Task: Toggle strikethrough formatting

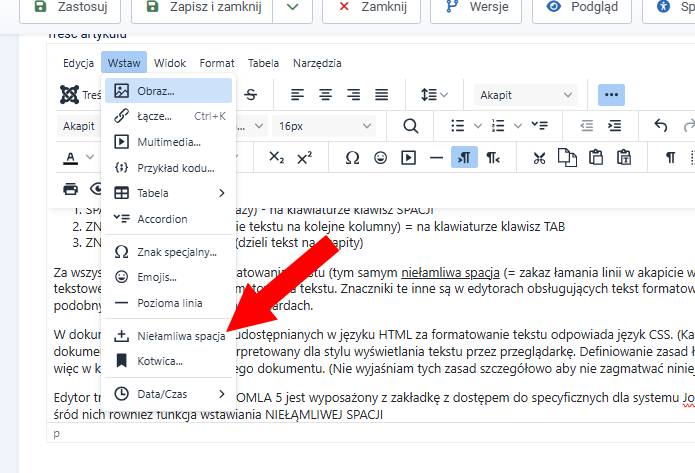Action: coord(251,95)
